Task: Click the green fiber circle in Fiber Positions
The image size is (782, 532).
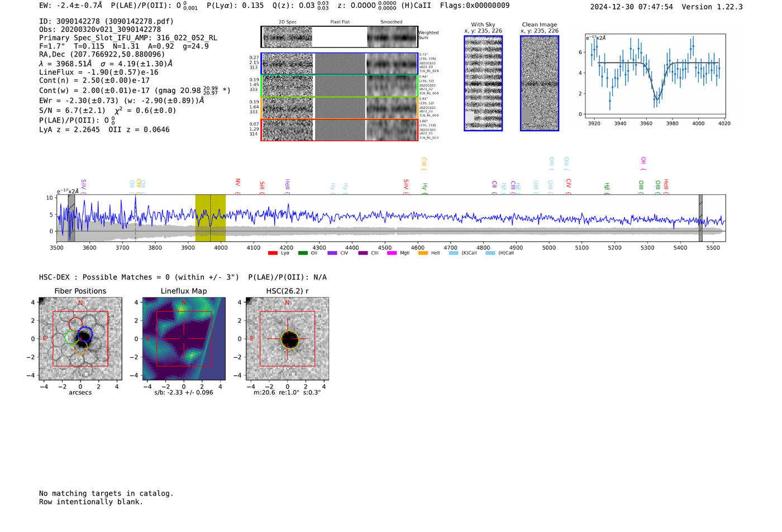Action: (x=71, y=338)
